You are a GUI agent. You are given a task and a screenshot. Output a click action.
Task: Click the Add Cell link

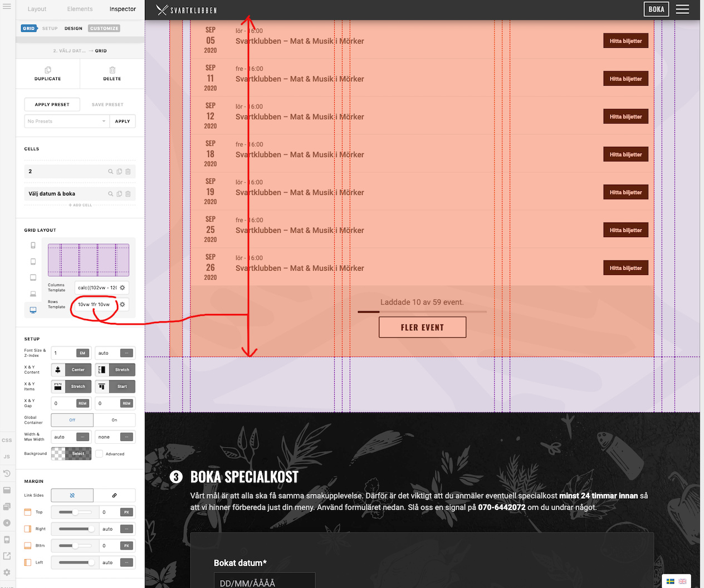(80, 205)
